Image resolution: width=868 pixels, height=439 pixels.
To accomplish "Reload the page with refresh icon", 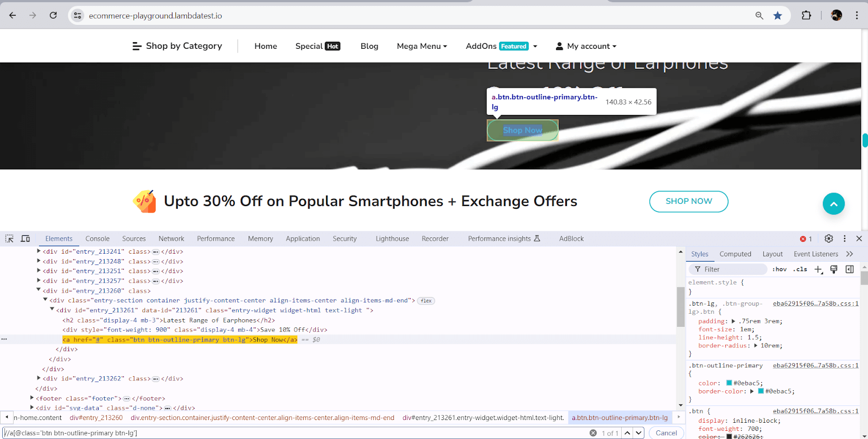I will [53, 15].
